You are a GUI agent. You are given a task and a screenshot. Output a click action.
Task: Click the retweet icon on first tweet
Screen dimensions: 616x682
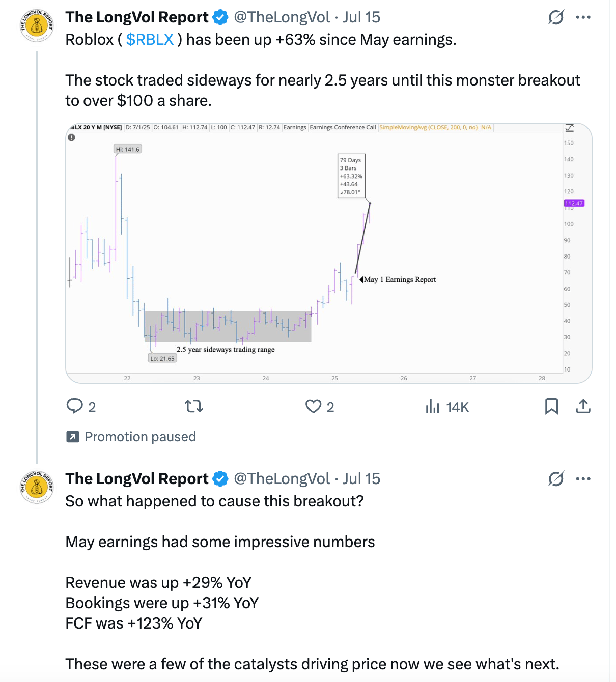click(194, 406)
